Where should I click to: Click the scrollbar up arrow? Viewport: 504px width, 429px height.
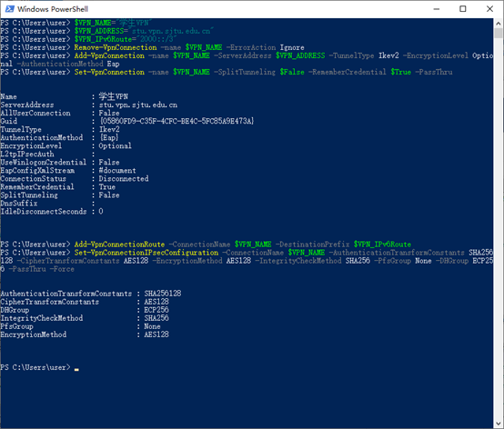click(499, 23)
